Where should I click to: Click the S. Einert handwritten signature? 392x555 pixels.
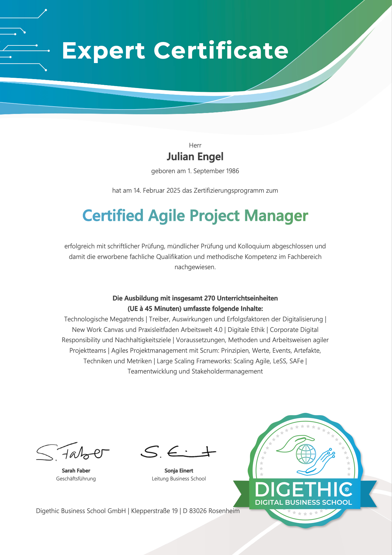178,451
